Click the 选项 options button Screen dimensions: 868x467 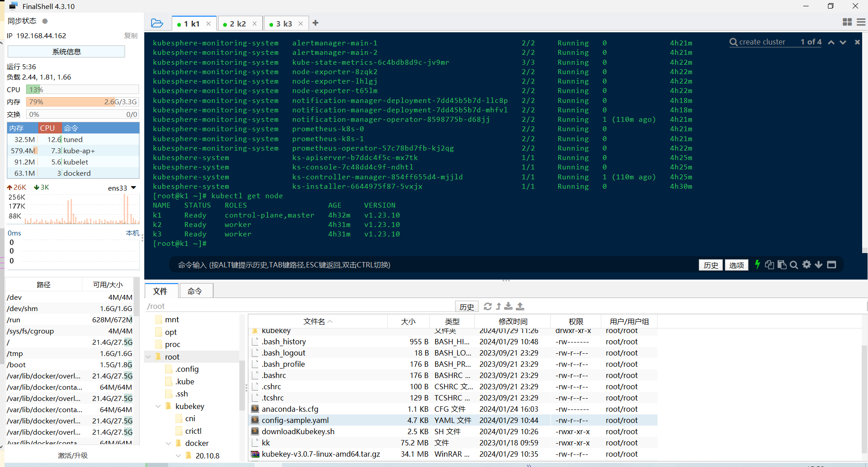736,265
